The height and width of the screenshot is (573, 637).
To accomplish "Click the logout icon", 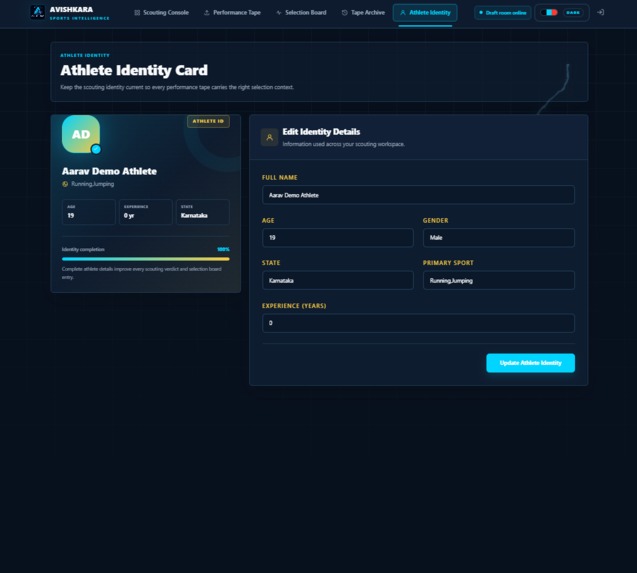I will pos(600,13).
